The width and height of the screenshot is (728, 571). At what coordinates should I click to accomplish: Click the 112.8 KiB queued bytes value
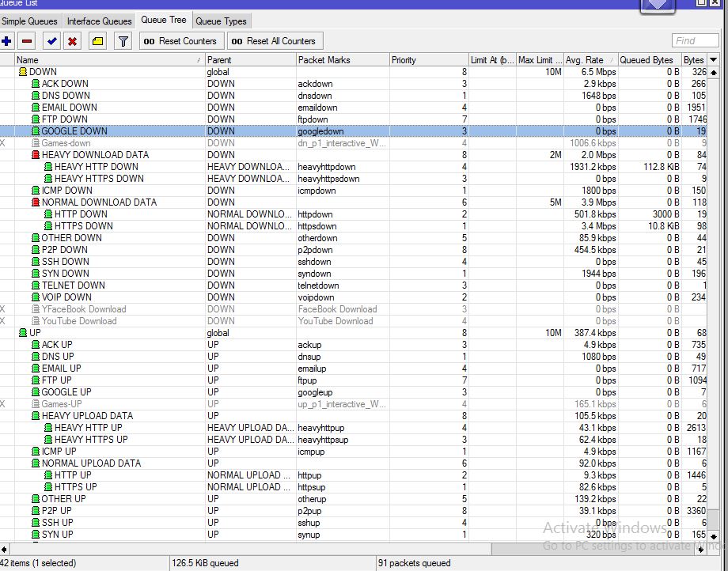coord(662,167)
